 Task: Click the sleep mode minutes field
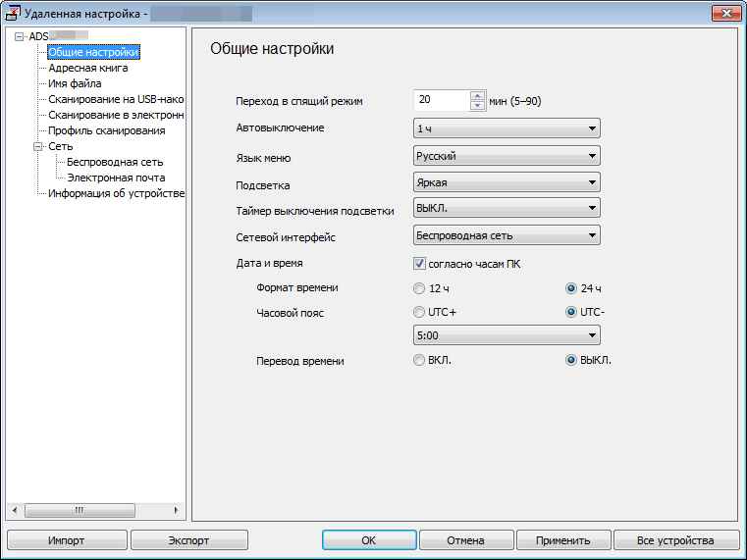pyautogui.click(x=442, y=100)
